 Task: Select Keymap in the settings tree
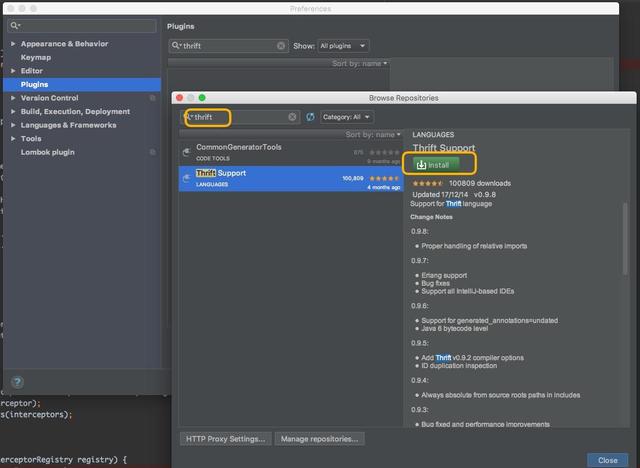[36, 58]
